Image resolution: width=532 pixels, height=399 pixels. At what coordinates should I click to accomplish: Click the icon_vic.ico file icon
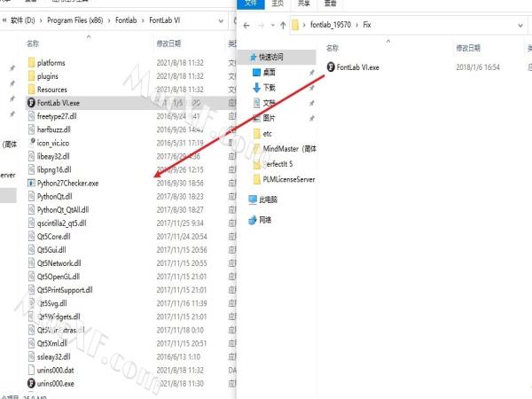click(x=32, y=142)
